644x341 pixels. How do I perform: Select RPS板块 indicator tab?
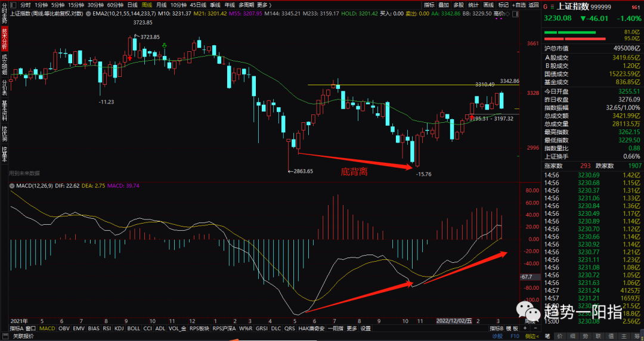click(x=199, y=328)
